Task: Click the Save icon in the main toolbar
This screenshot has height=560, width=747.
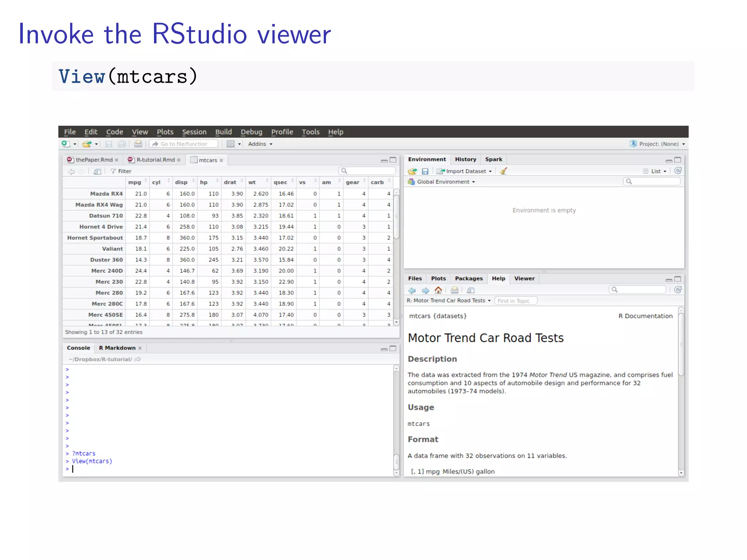Action: [x=109, y=144]
